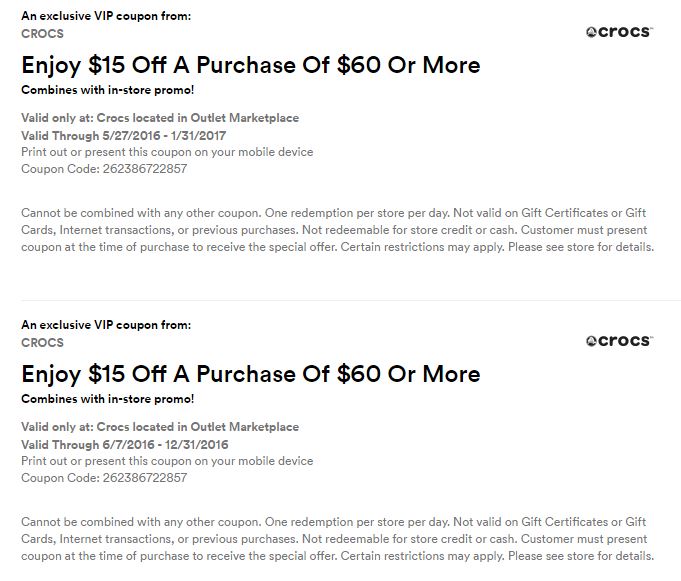Viewport: 681px width, 581px height.
Task: Click the 'Print out or present' line on the bottom coupon
Action: point(167,461)
